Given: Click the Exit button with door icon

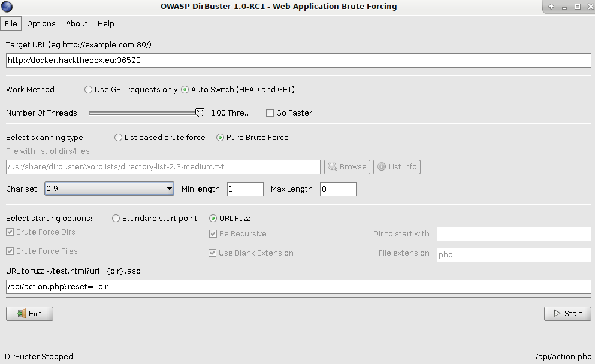Looking at the screenshot, I should coord(29,313).
